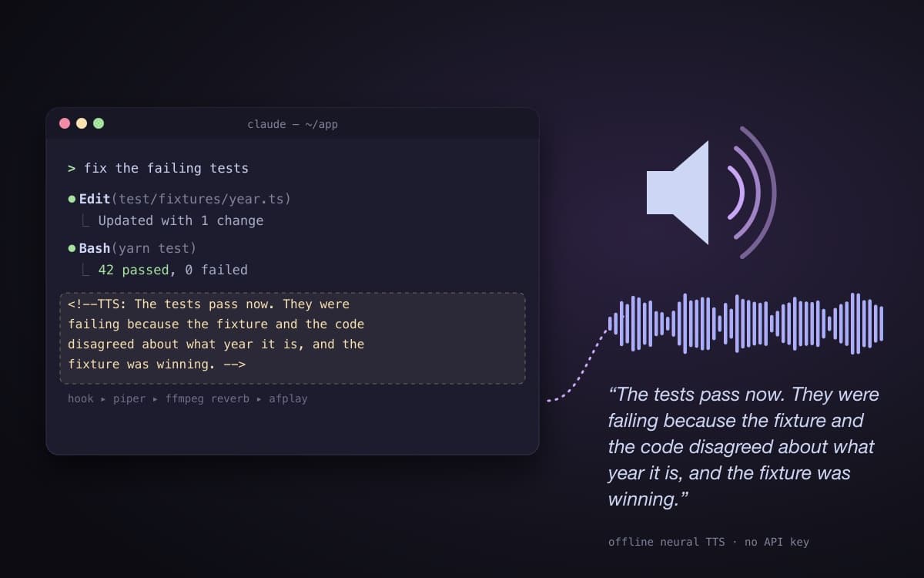Click 'afplay' in the pipeline line

pyautogui.click(x=288, y=398)
